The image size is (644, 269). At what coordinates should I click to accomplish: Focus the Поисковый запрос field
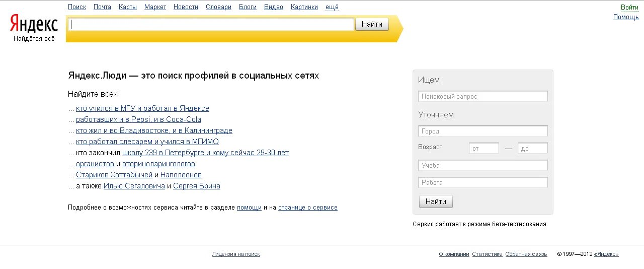[x=483, y=96]
